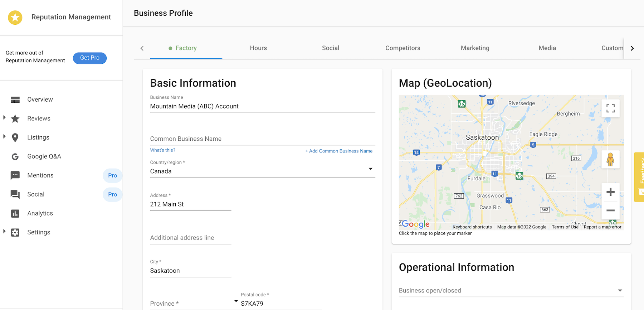644x310 pixels.
Task: Zoom in on the map
Action: [610, 192]
